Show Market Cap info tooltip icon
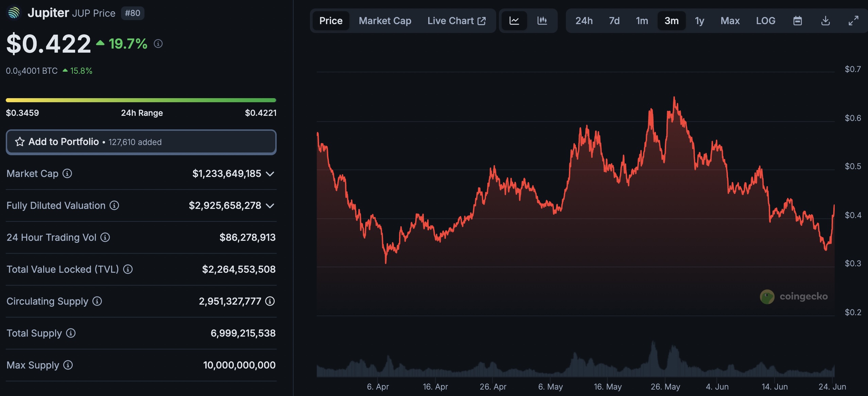Image resolution: width=868 pixels, height=396 pixels. 67,174
